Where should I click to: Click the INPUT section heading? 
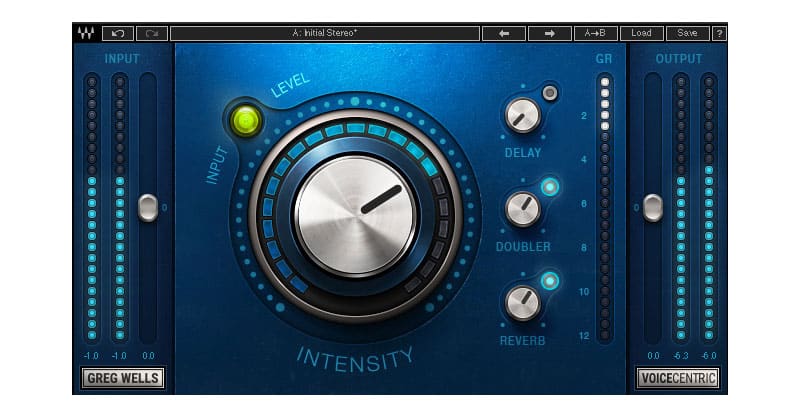[x=122, y=59]
